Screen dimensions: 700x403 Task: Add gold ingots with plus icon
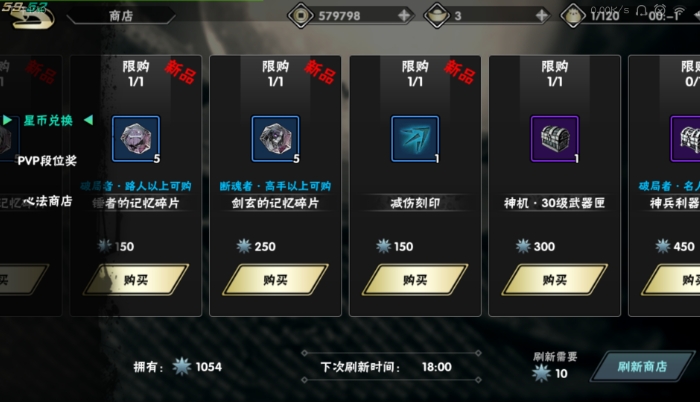tap(542, 16)
